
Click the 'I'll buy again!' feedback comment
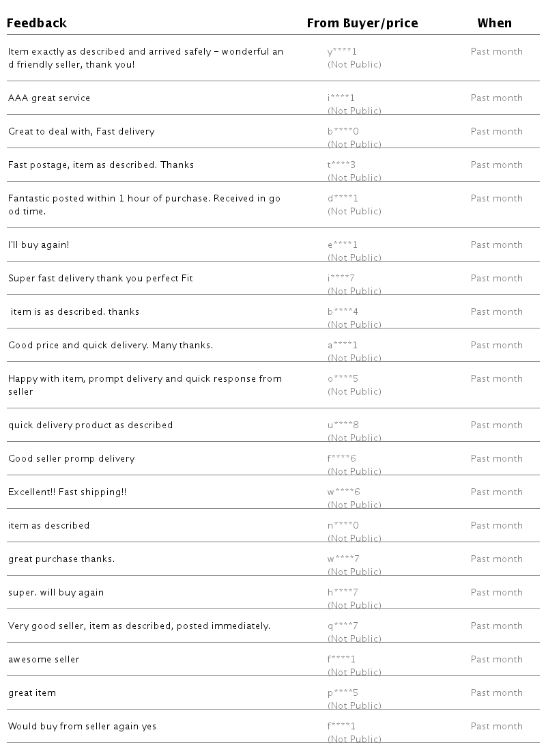38,245
